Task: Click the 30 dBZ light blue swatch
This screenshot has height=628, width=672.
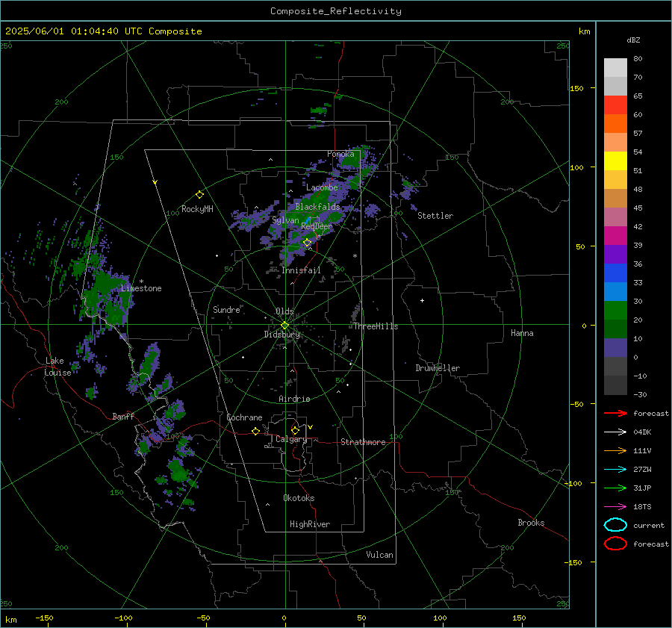Action: 615,291
